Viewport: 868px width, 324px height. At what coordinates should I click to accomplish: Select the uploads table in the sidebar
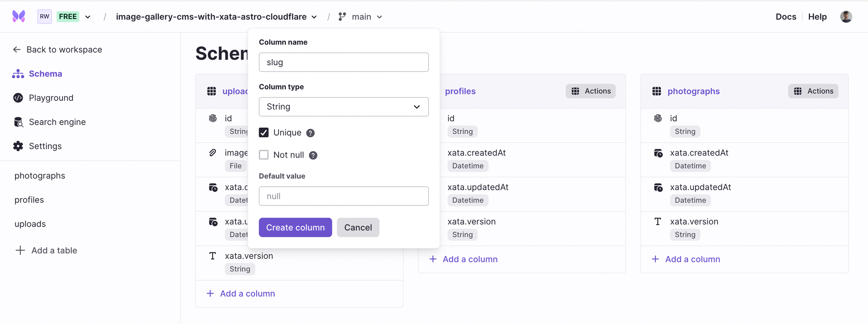click(x=30, y=224)
